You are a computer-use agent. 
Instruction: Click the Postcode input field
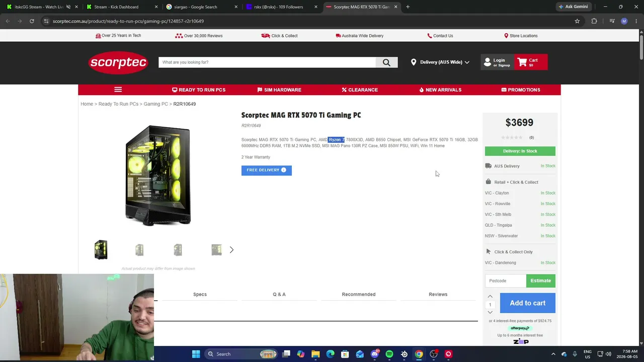click(506, 281)
